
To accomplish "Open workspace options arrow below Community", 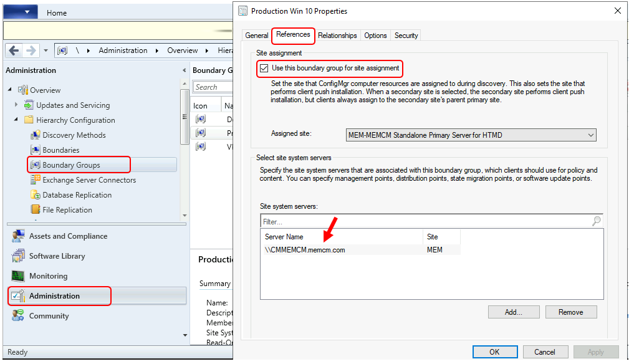I will pyautogui.click(x=185, y=335).
